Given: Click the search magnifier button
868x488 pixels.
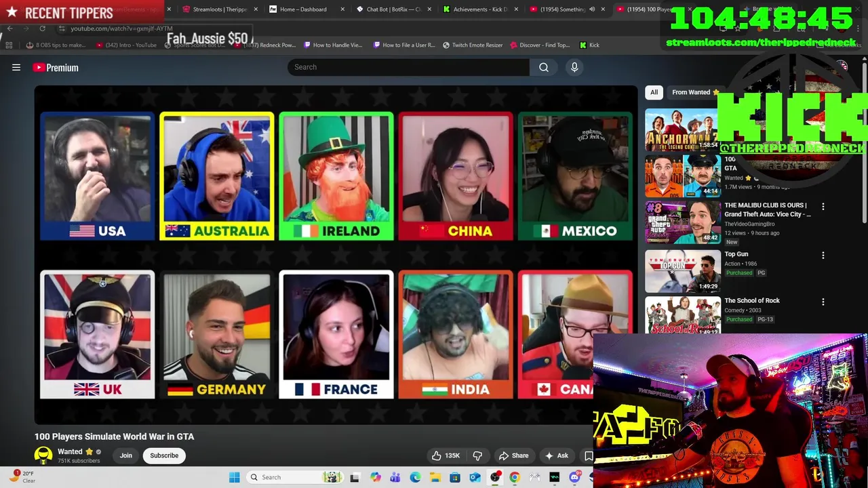Looking at the screenshot, I should [x=544, y=67].
